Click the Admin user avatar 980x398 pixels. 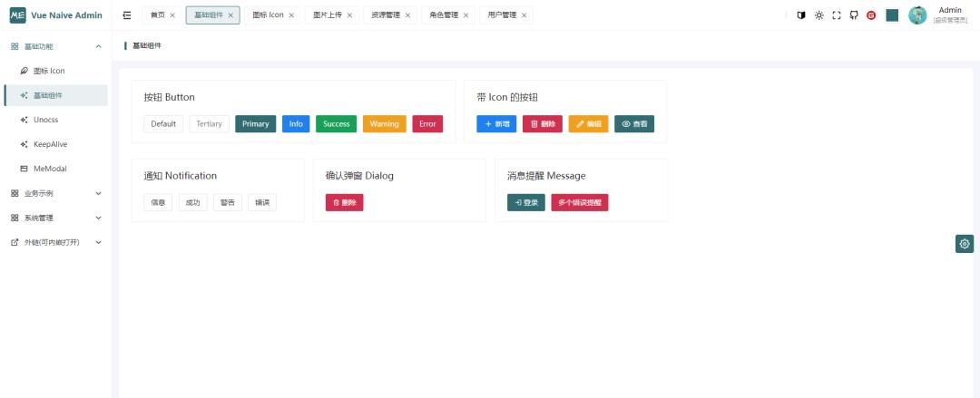[x=917, y=15]
